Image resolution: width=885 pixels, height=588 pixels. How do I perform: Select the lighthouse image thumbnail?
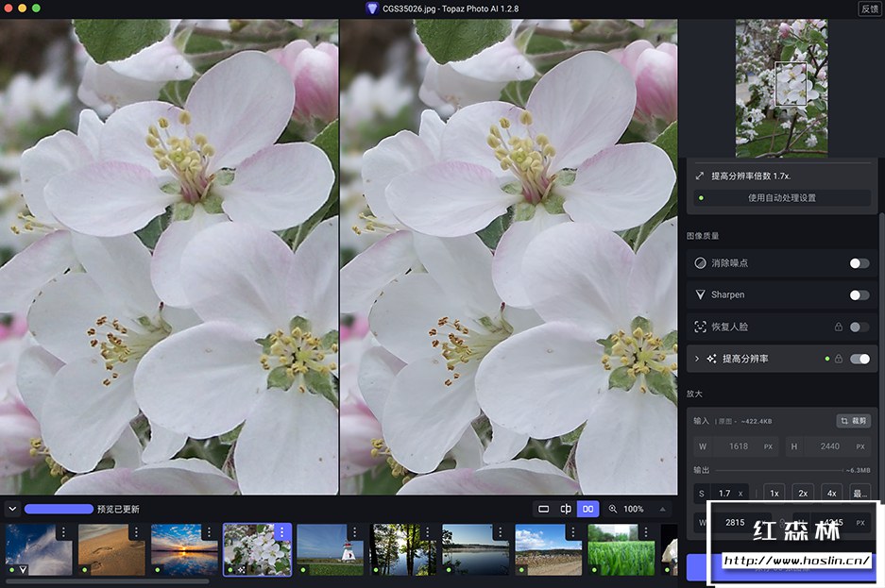tap(330, 549)
